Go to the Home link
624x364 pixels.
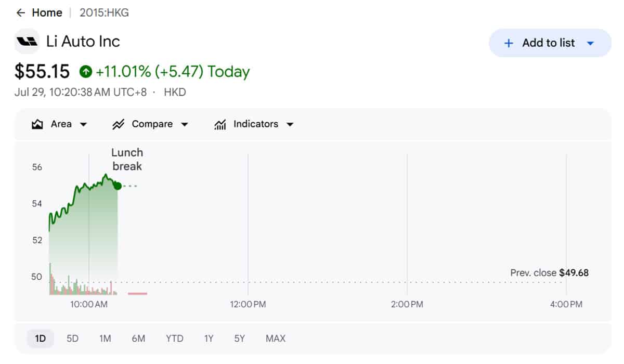click(x=47, y=12)
